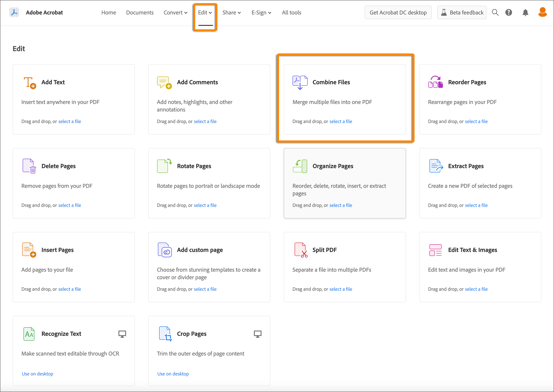Click the Reorder Pages icon
This screenshot has width=554, height=392.
click(x=435, y=82)
